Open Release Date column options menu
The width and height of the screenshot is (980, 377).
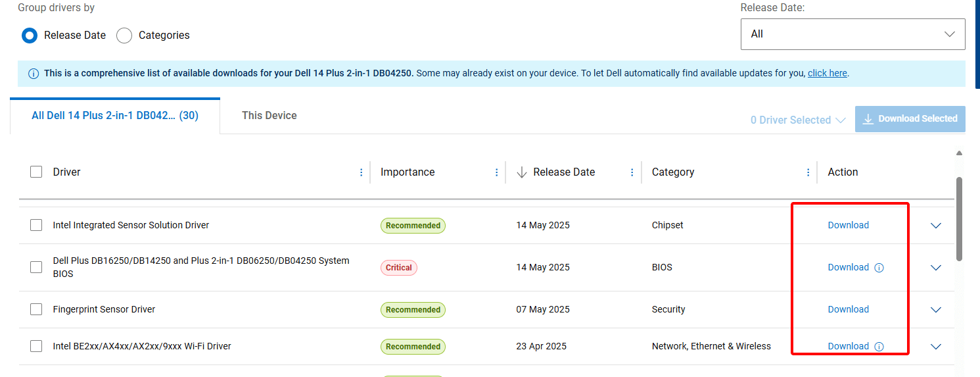coord(632,172)
